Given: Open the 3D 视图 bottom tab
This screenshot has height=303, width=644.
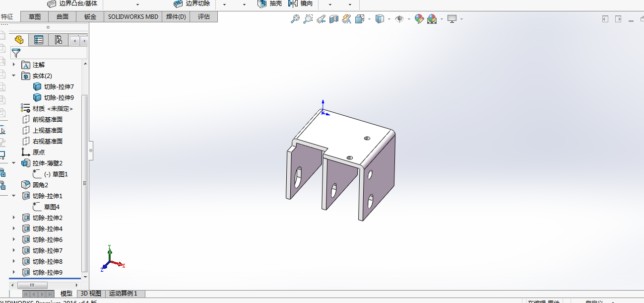Looking at the screenshot, I should pyautogui.click(x=91, y=294).
